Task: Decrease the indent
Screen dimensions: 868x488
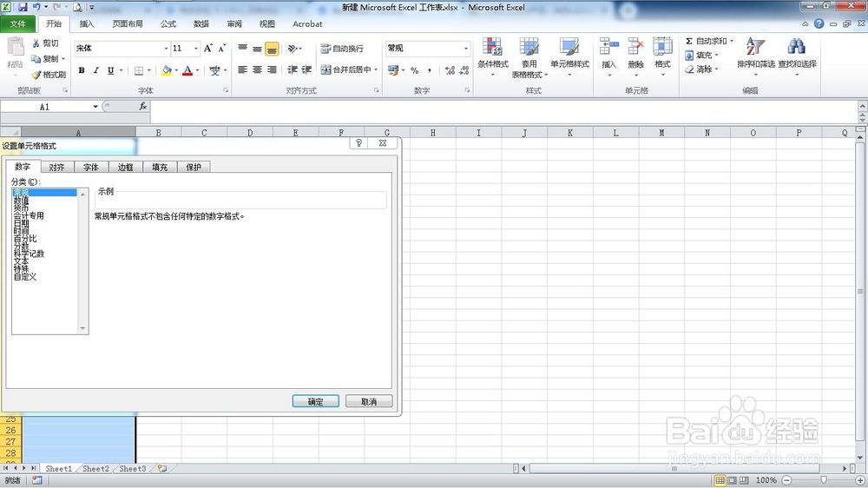Action: [x=293, y=69]
